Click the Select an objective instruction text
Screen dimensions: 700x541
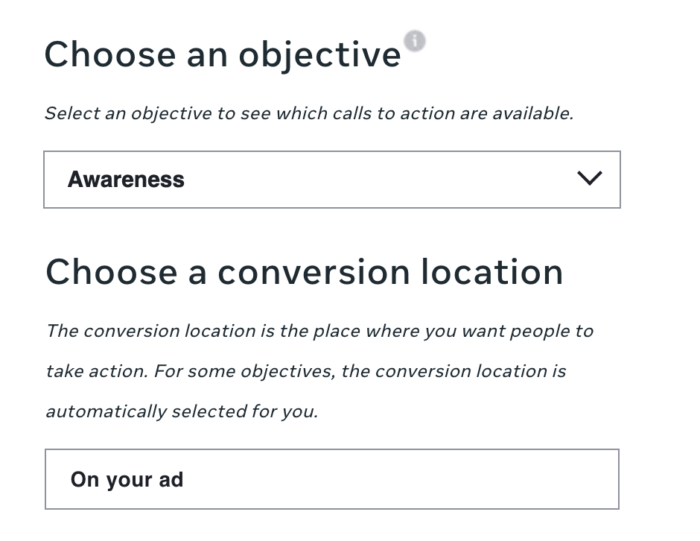point(309,113)
